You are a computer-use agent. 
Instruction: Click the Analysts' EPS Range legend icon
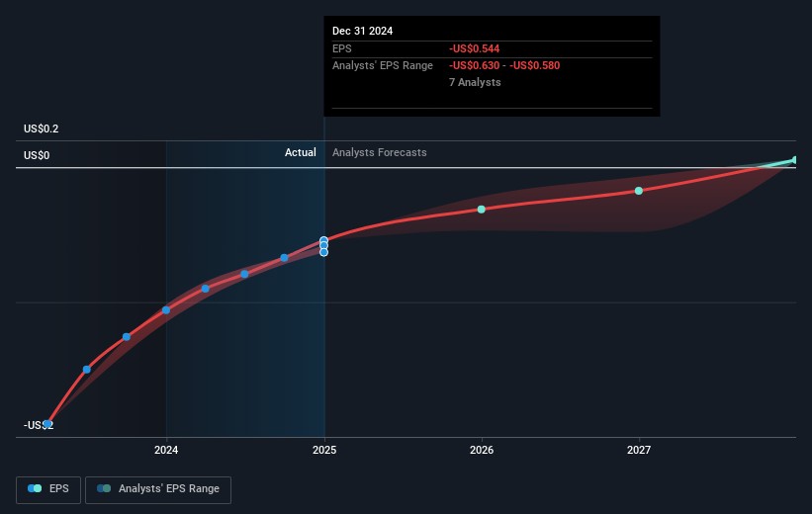click(104, 489)
